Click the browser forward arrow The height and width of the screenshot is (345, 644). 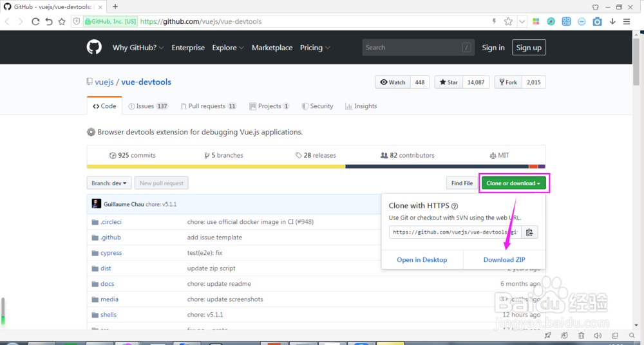(21, 22)
